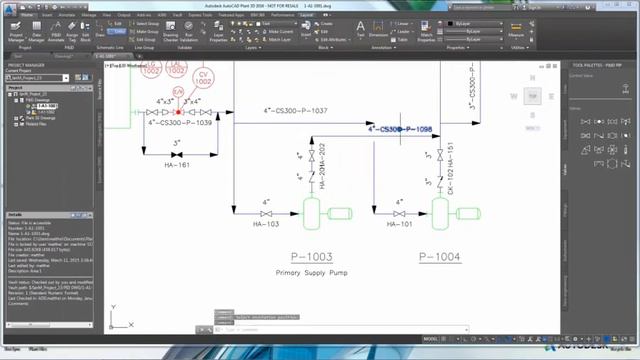Select the Dimension tool
Image resolution: width=640 pixels, height=360 pixels.
(378, 29)
